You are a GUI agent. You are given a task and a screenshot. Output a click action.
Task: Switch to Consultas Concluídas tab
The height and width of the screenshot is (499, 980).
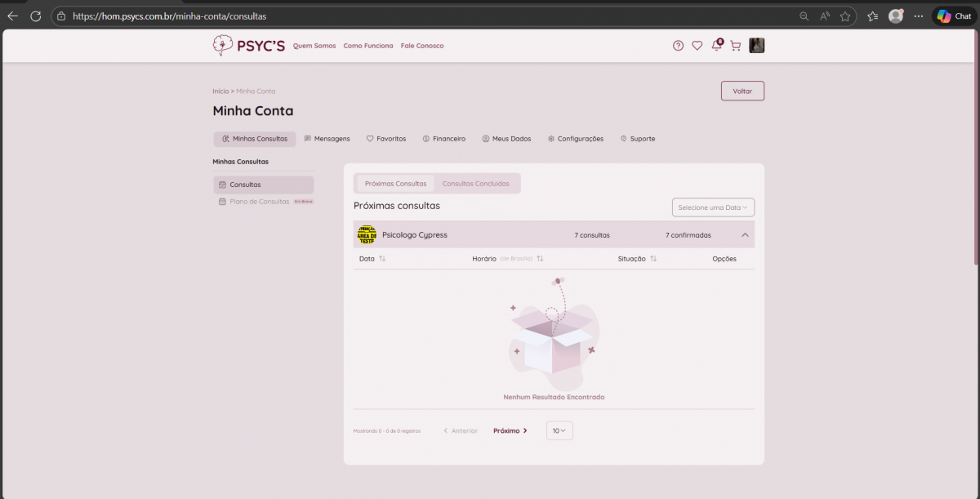(x=475, y=184)
